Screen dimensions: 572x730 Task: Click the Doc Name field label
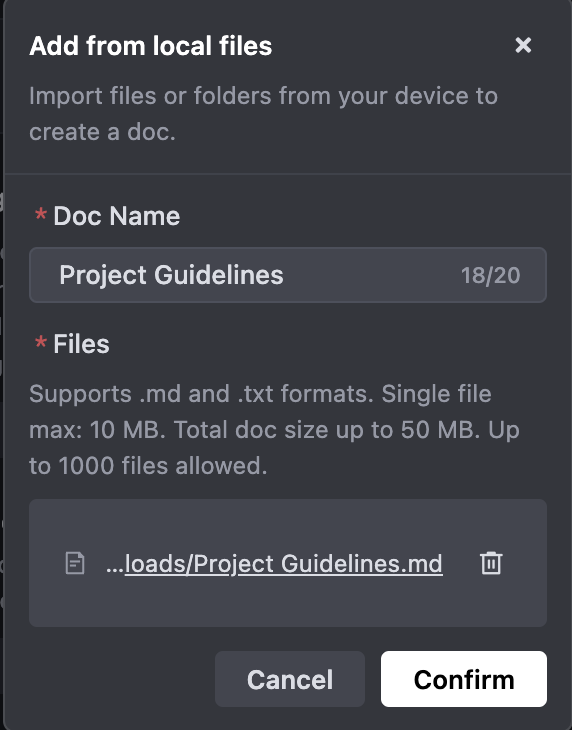pos(116,216)
